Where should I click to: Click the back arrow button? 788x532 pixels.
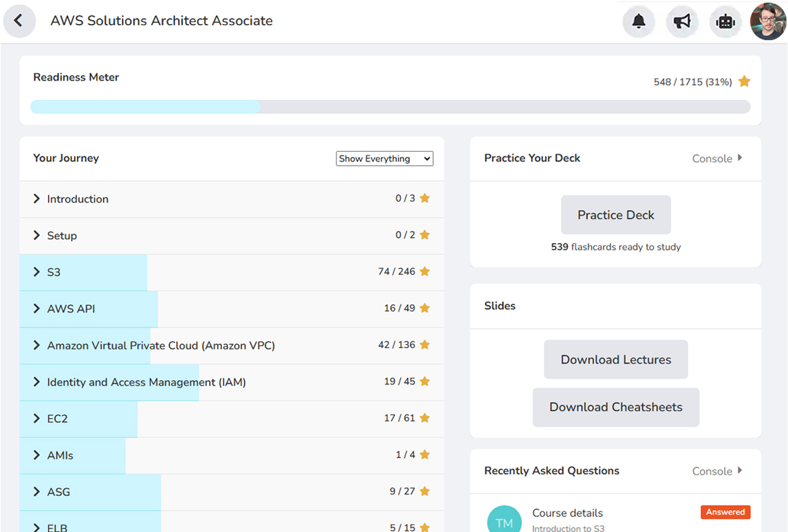pos(19,21)
